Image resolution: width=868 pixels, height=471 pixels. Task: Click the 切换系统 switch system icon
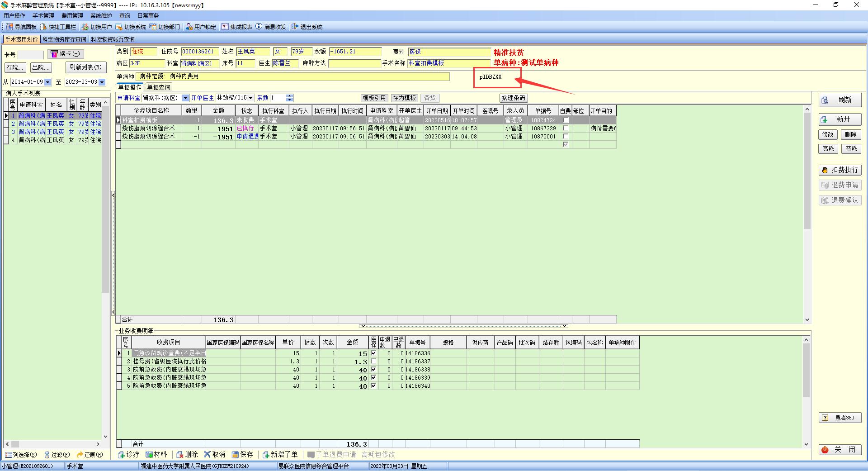pos(119,27)
